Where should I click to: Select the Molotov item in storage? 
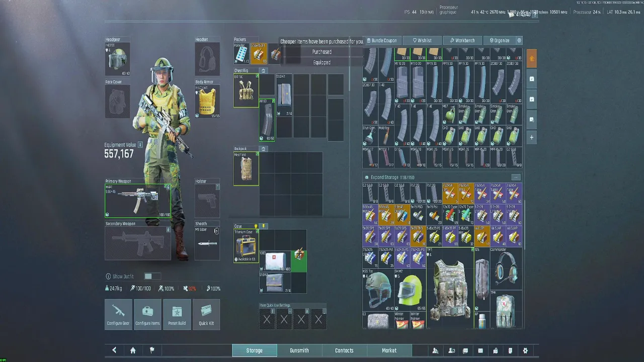tap(386, 135)
